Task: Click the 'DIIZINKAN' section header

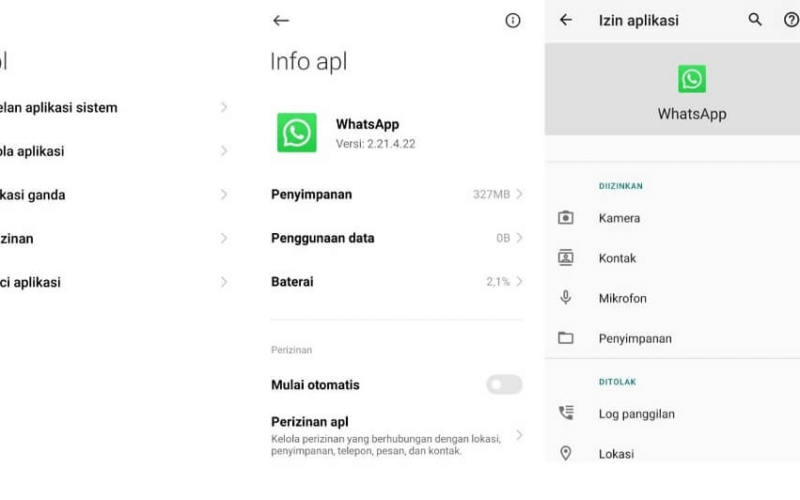Action: [620, 186]
